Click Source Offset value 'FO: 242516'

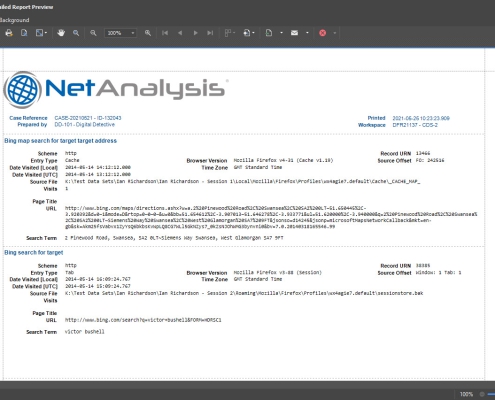click(x=430, y=160)
